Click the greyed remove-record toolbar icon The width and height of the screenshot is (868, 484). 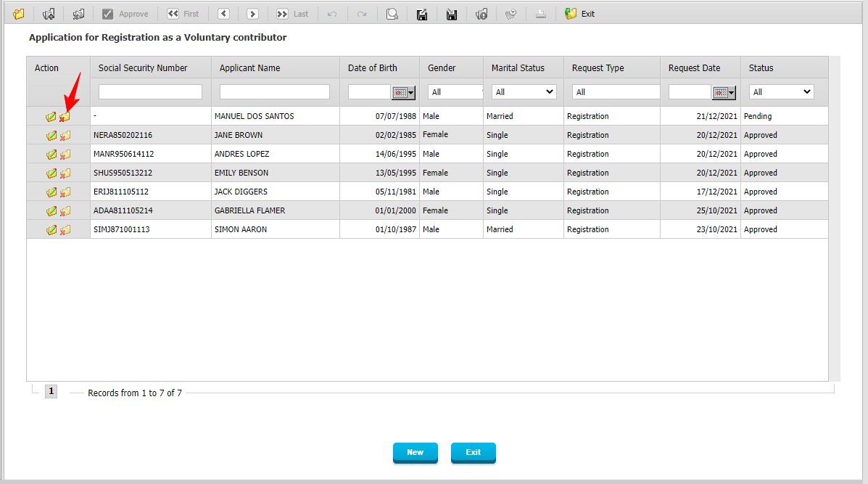pyautogui.click(x=78, y=14)
